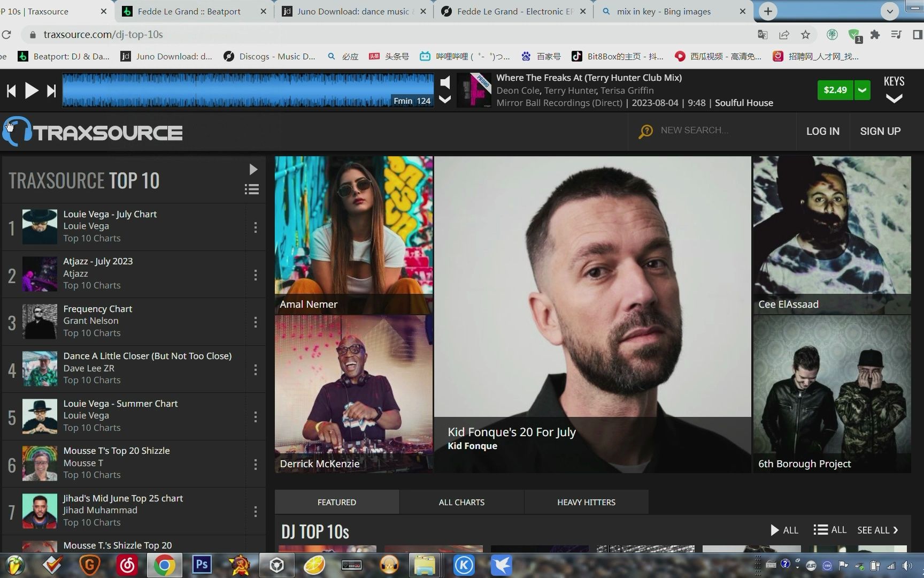
Task: Play all of the Traxsource Top 10
Action: (x=253, y=170)
